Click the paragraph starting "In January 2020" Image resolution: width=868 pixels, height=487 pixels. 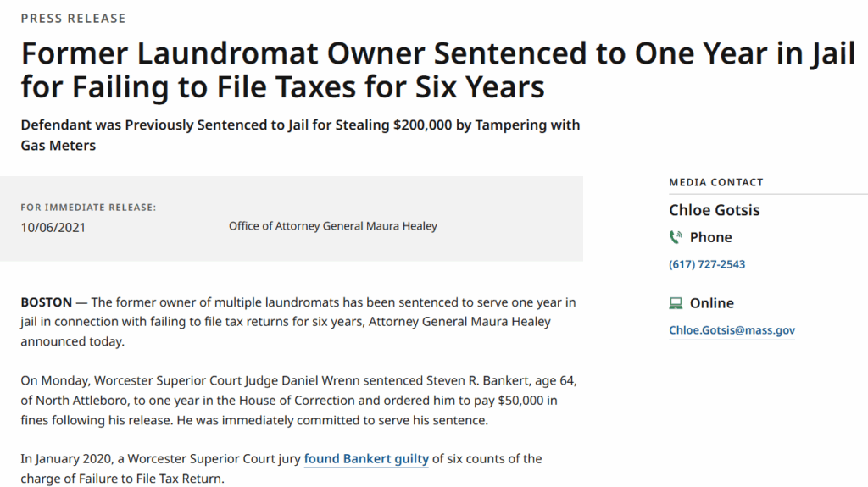coord(281,468)
